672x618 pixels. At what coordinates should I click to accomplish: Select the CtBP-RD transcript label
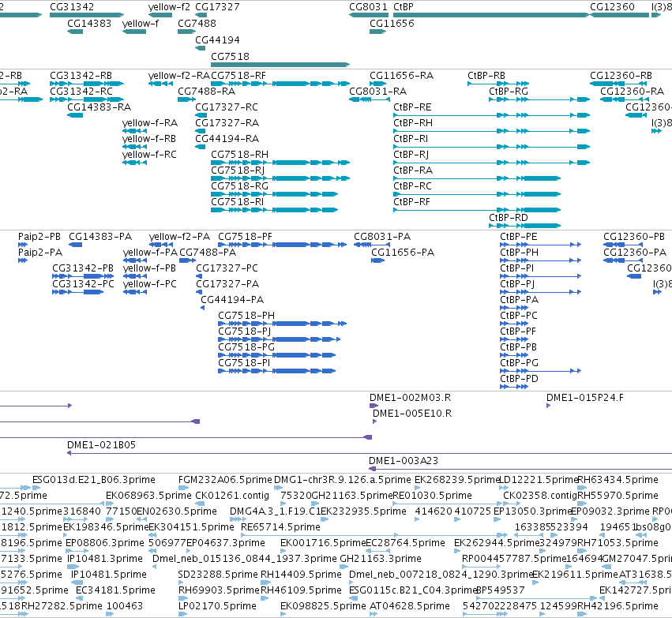pos(509,218)
